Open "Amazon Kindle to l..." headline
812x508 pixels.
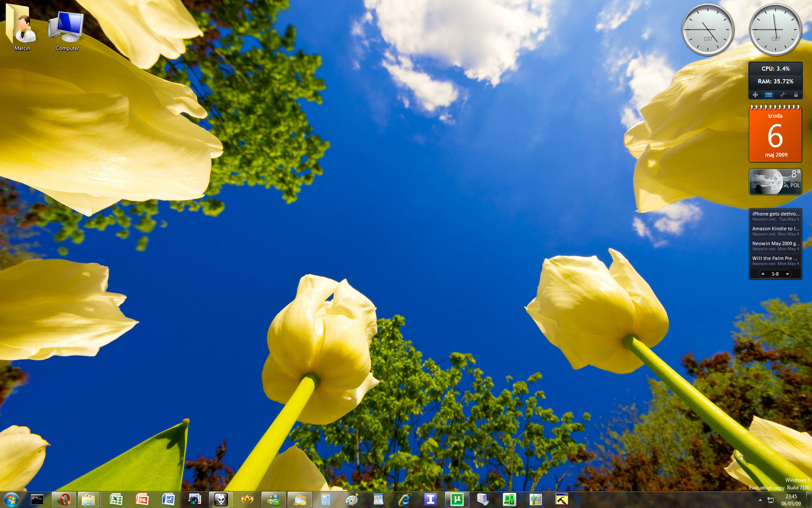coord(775,229)
